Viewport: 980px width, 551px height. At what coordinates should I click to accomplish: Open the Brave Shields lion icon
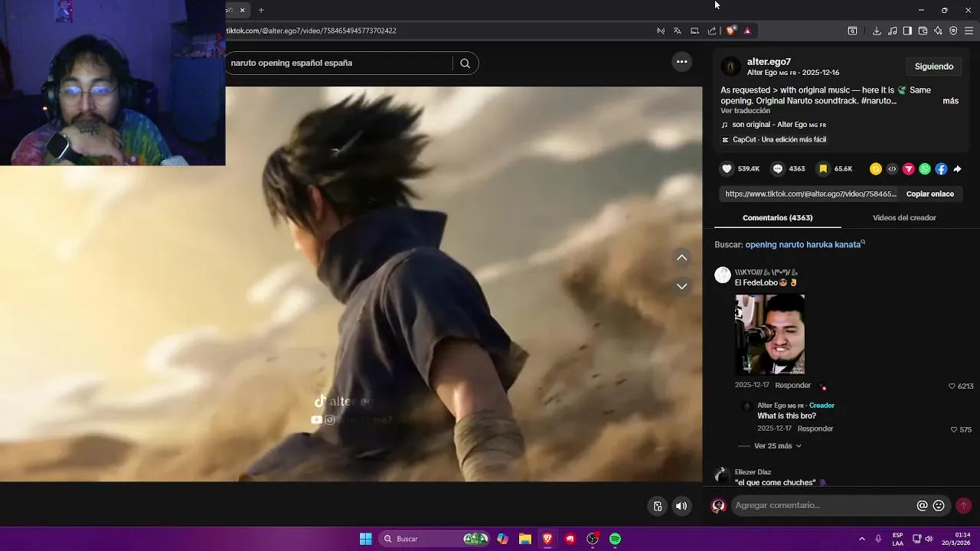(730, 31)
